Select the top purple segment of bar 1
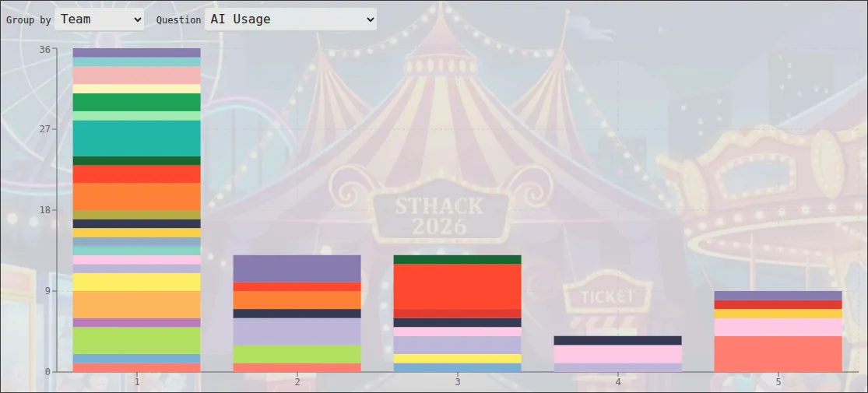The image size is (868, 393). (137, 53)
